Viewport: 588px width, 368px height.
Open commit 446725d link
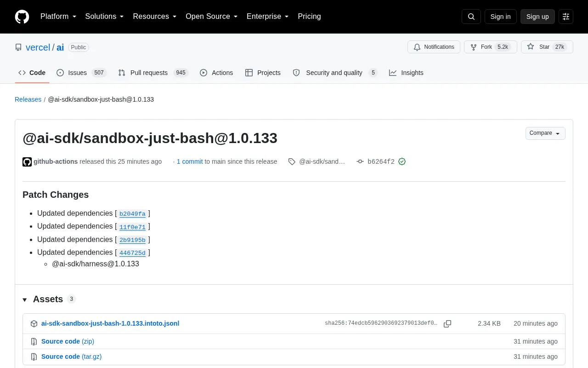point(132,253)
